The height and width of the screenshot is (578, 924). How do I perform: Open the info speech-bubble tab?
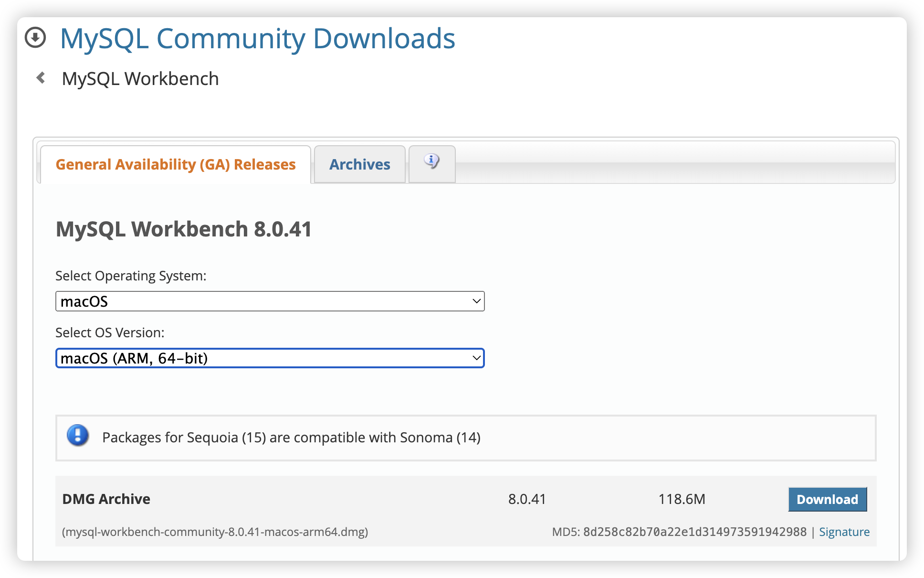[x=431, y=163]
